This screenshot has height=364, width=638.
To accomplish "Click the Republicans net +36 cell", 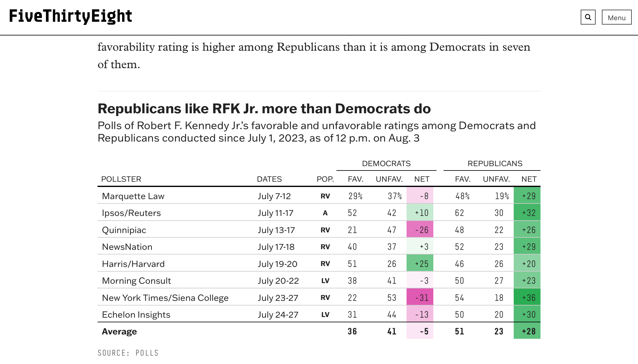I will click(x=527, y=297).
